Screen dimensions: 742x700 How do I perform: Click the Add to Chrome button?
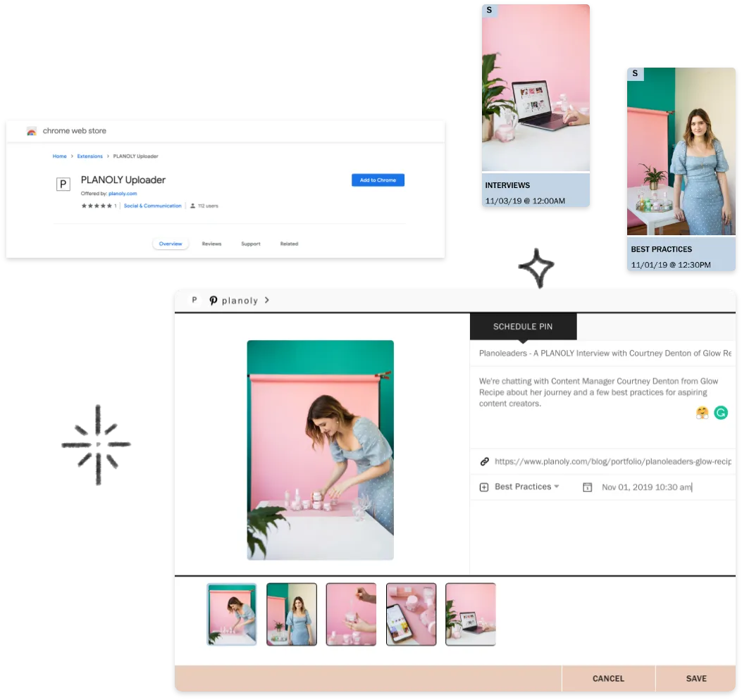pos(378,180)
